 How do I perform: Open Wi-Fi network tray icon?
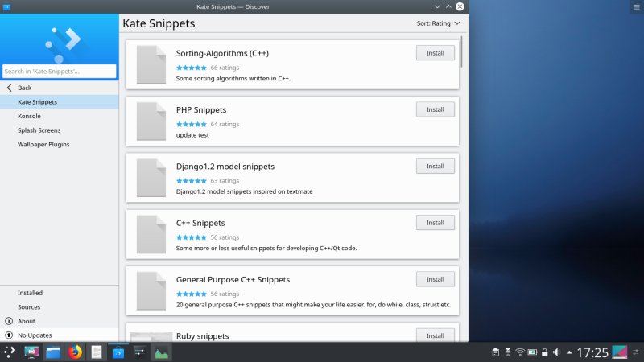pos(520,352)
